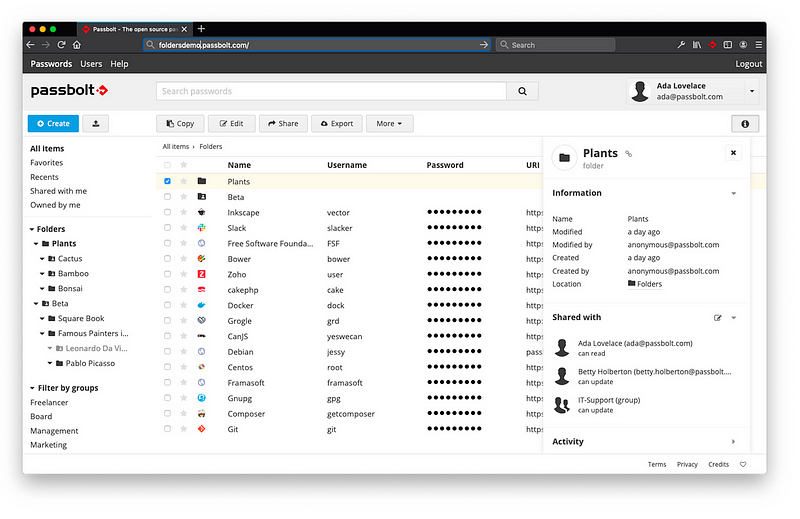
Task: Close the Plants details panel
Action: tap(733, 153)
